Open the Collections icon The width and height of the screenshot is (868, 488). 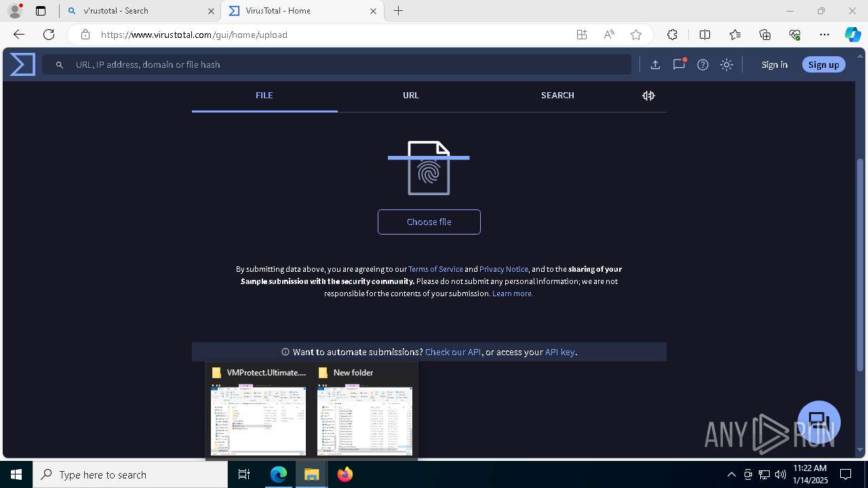[x=765, y=35]
